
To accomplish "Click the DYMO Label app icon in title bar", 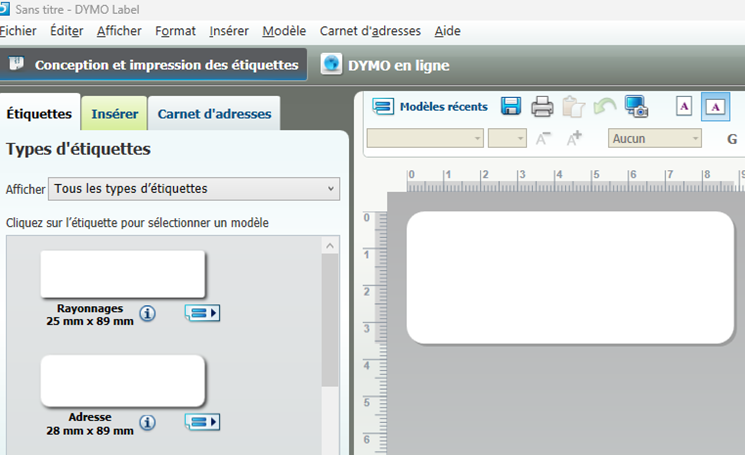I will pyautogui.click(x=4, y=9).
